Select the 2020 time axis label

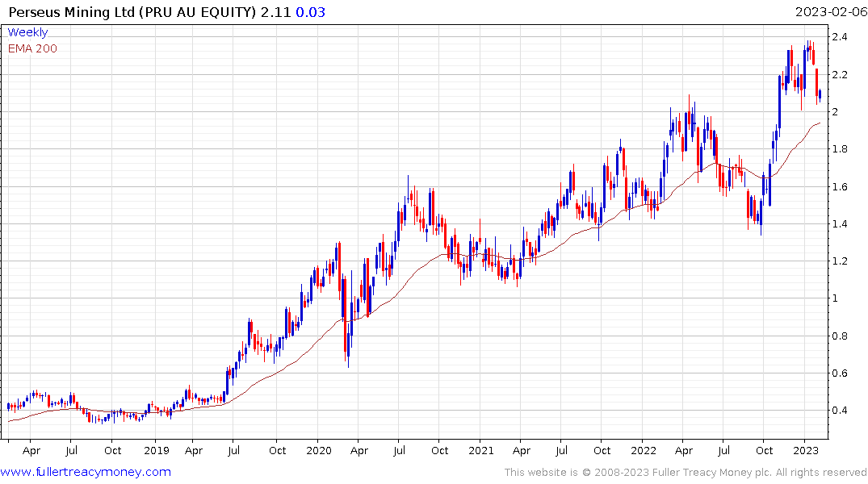click(x=319, y=451)
